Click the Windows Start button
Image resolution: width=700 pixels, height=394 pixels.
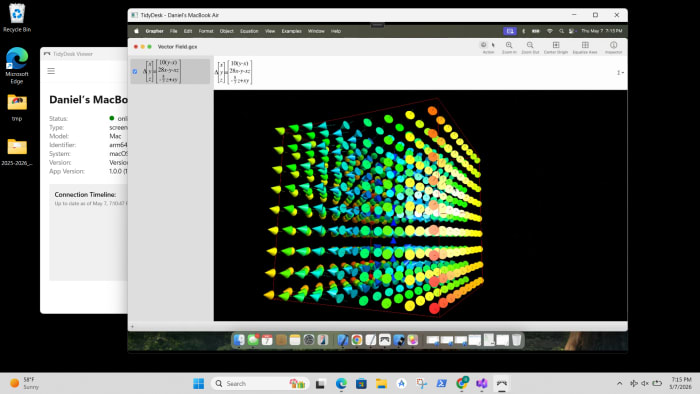click(199, 383)
